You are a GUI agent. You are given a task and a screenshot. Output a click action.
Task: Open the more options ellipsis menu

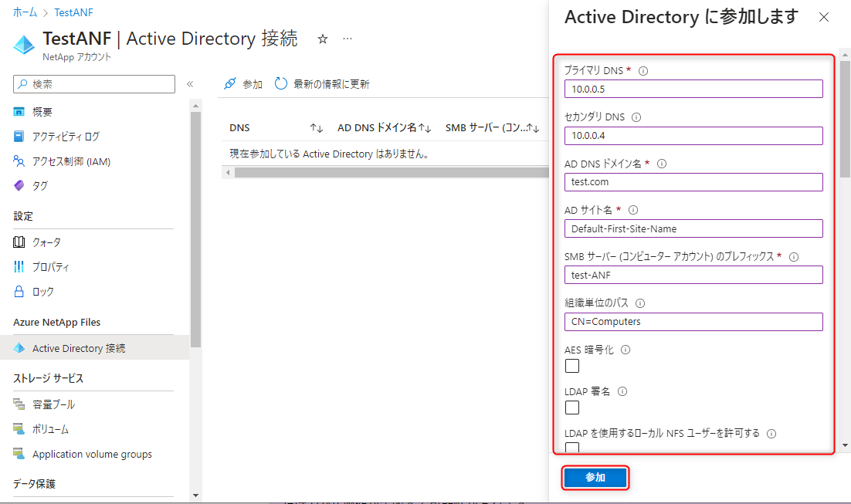click(x=348, y=39)
